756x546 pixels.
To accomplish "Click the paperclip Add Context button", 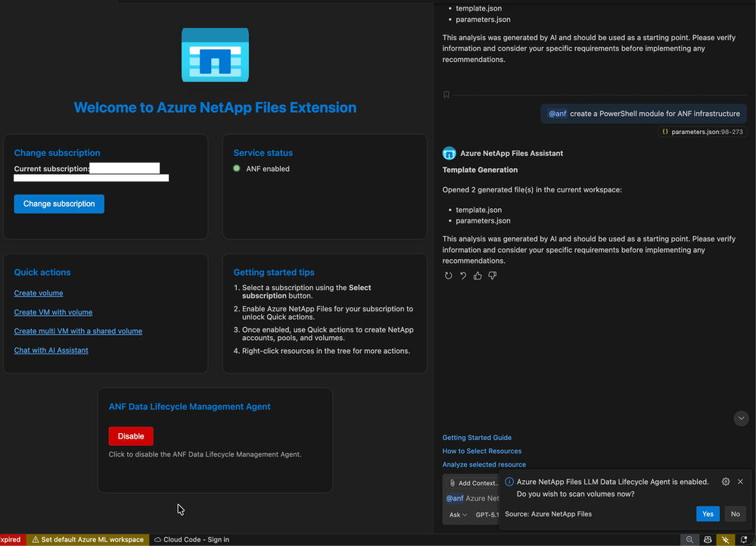I will 474,483.
